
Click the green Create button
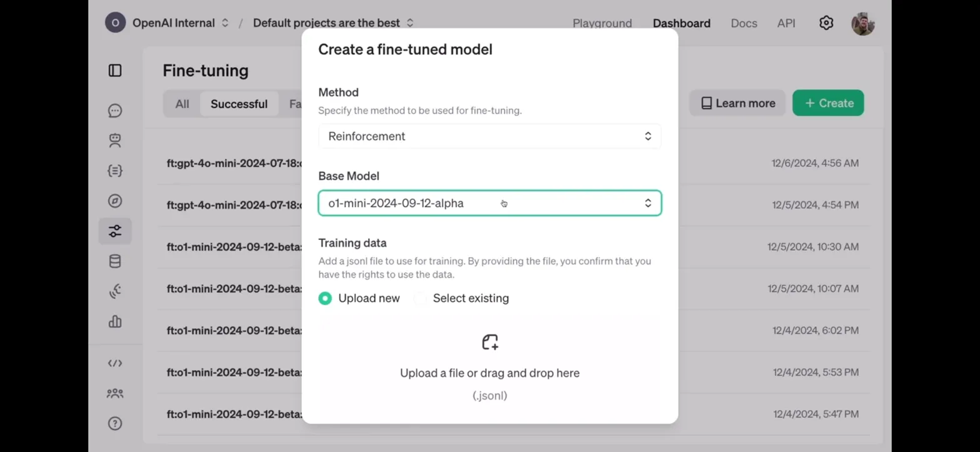(828, 103)
